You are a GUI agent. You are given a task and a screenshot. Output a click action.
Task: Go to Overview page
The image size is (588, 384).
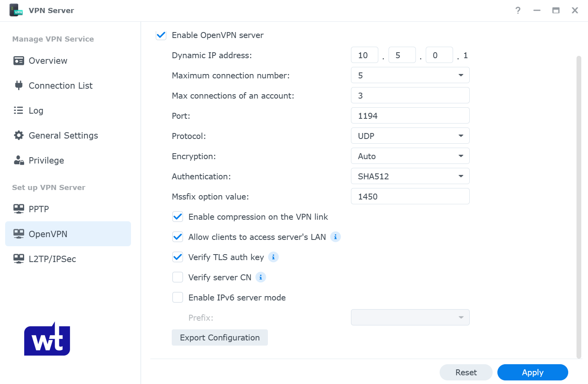(x=68, y=61)
